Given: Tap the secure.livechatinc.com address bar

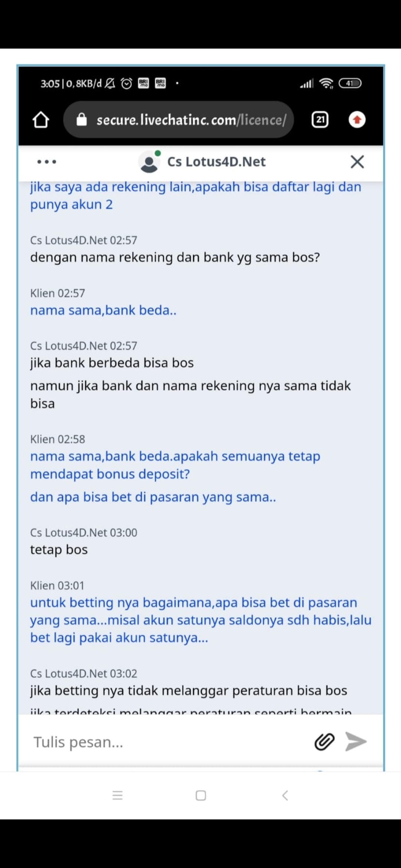Looking at the screenshot, I should [x=191, y=120].
